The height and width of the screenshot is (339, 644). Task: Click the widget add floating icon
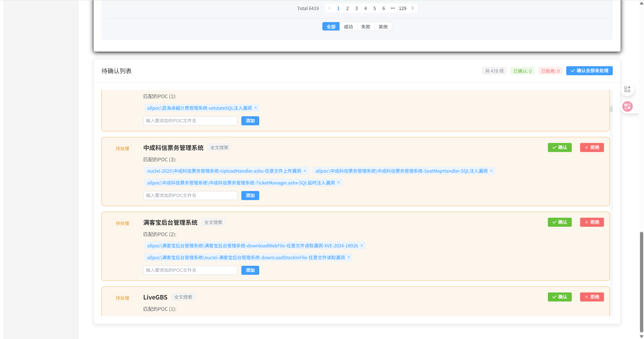tap(627, 89)
